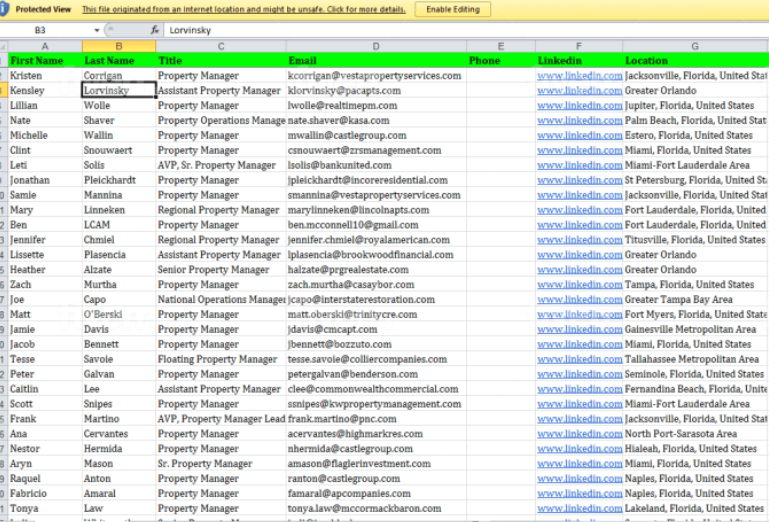
Task: Select the Plasencia last name cell
Action: pyautogui.click(x=119, y=255)
